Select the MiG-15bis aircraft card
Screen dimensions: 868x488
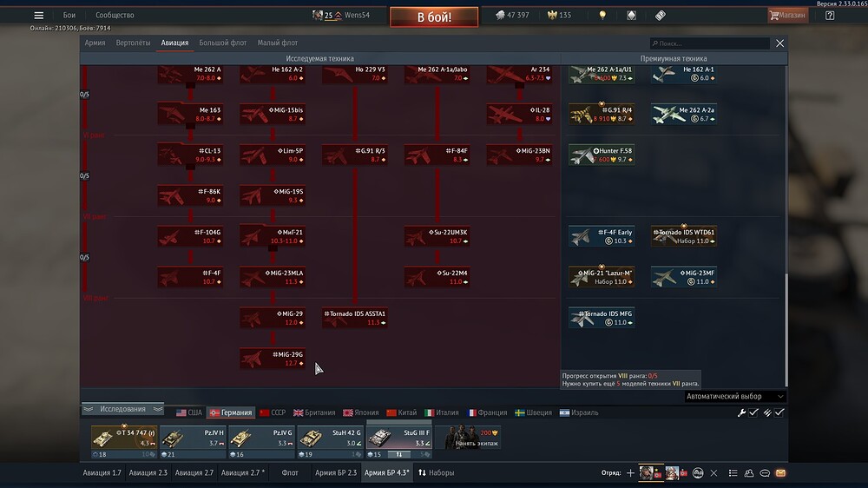[x=273, y=114]
